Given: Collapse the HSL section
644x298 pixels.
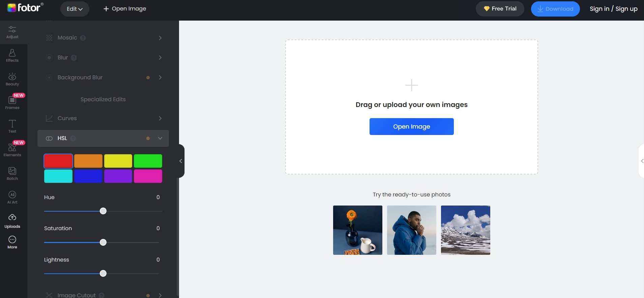Looking at the screenshot, I should click(160, 138).
